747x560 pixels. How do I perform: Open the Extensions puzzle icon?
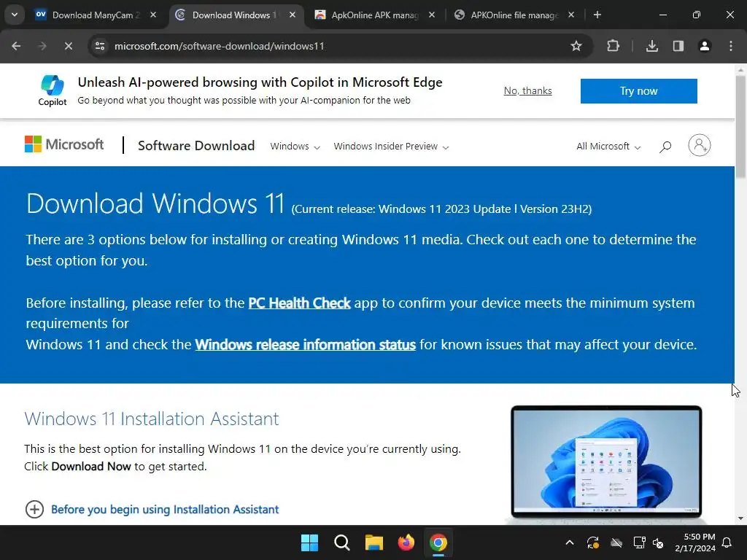tap(613, 46)
